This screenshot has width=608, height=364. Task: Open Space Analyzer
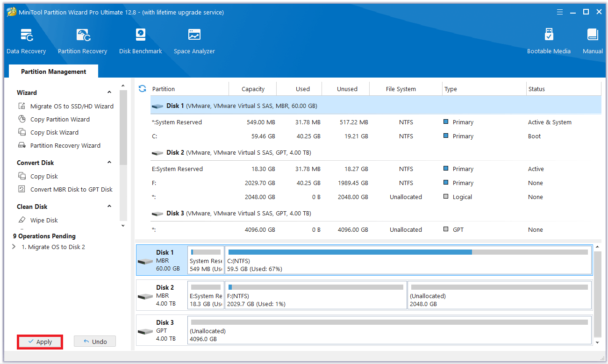pyautogui.click(x=194, y=42)
